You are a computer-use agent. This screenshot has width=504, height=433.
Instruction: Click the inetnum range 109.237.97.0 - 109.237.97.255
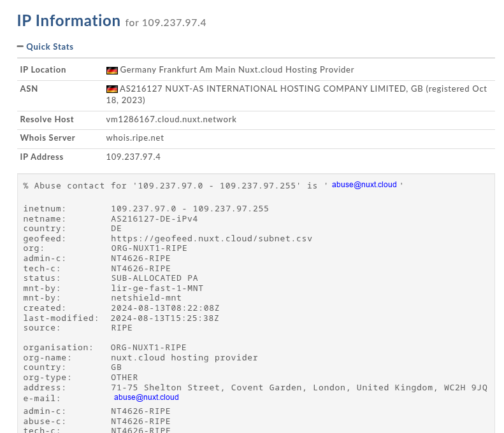point(190,209)
